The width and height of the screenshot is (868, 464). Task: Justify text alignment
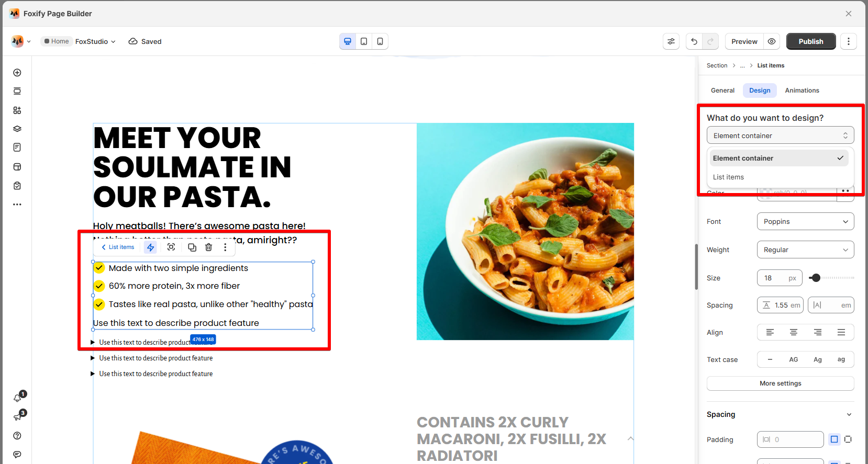(x=841, y=332)
